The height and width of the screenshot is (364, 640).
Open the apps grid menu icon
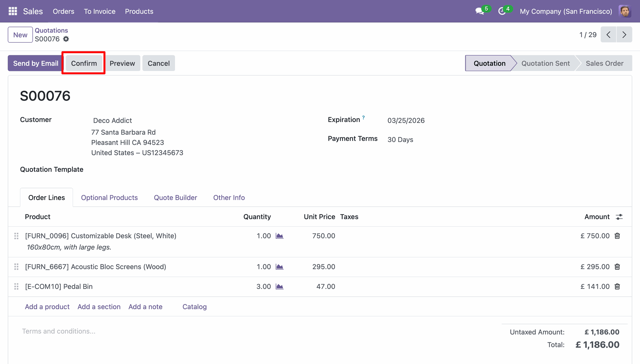pyautogui.click(x=13, y=11)
